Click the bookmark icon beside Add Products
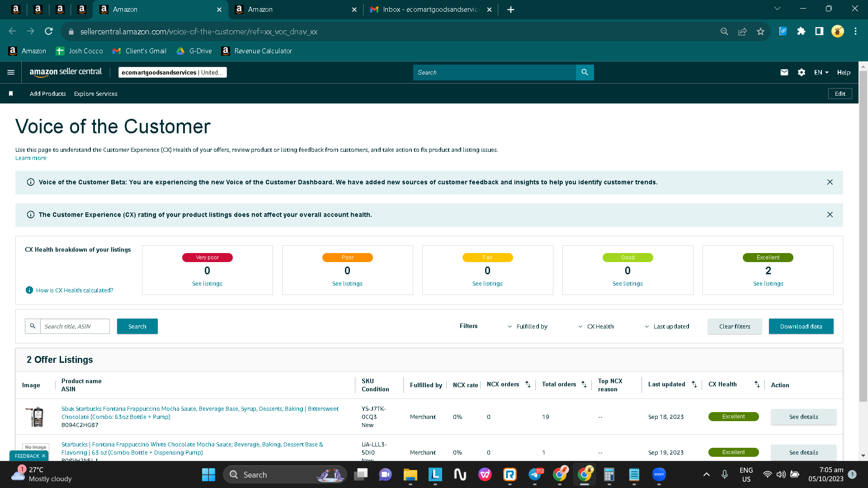868x488 pixels. pyautogui.click(x=11, y=94)
